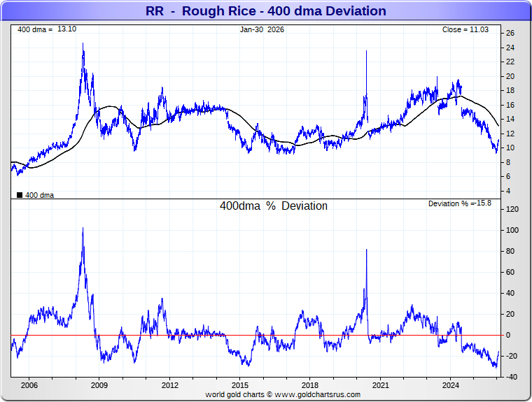Screen dimensions: 532x402
Task: Choose the 2021 year axis label
Action: [x=381, y=385]
